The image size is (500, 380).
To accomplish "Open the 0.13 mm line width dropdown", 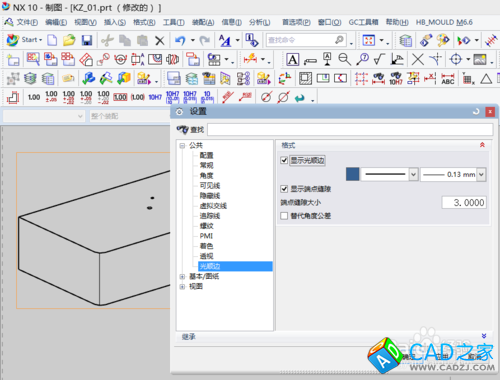I will (x=481, y=174).
